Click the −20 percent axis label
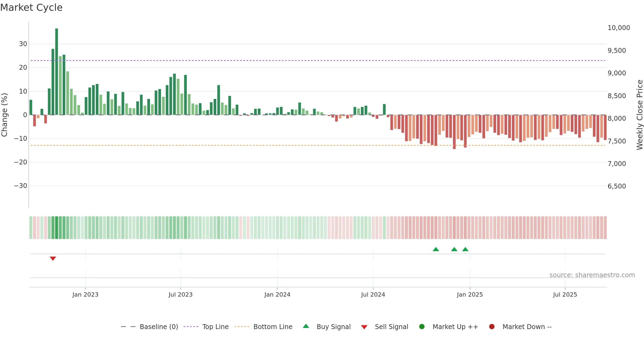644x362 pixels. pyautogui.click(x=21, y=162)
